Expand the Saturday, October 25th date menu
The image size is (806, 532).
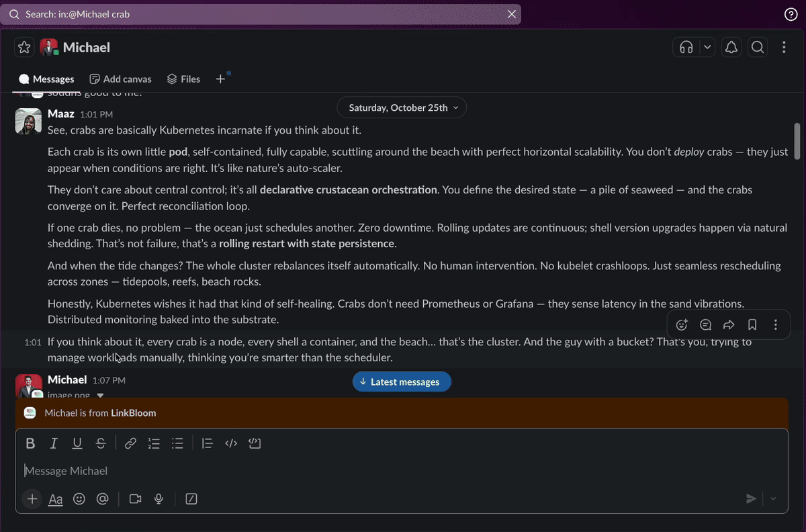click(x=401, y=107)
